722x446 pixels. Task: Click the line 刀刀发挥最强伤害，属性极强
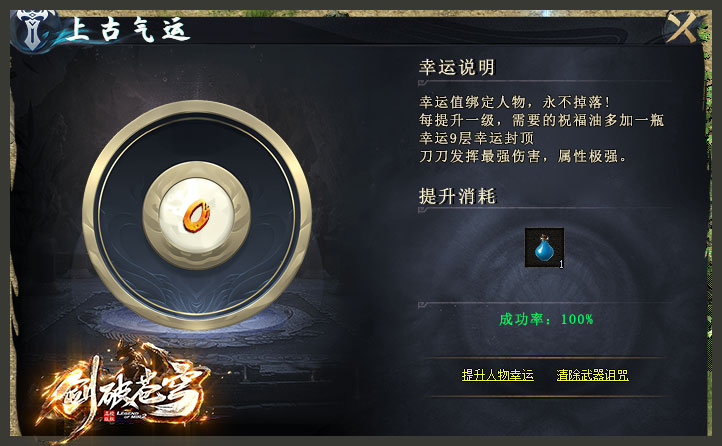(523, 156)
